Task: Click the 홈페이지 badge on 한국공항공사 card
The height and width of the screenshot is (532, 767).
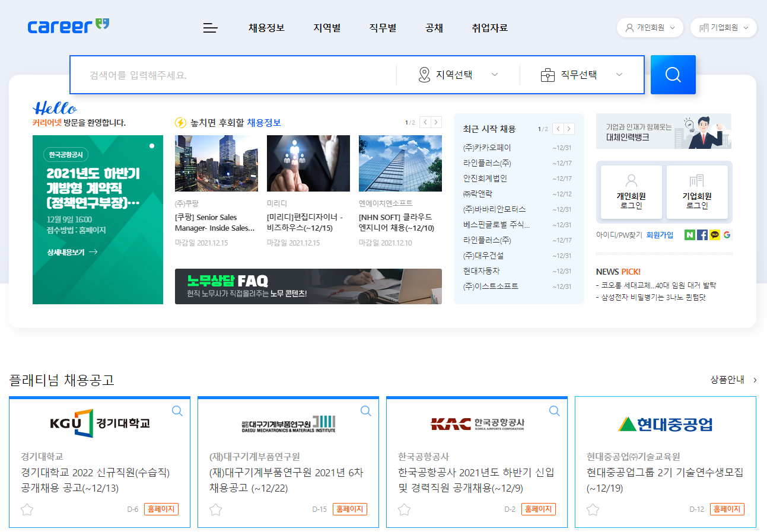Action: 539,509
